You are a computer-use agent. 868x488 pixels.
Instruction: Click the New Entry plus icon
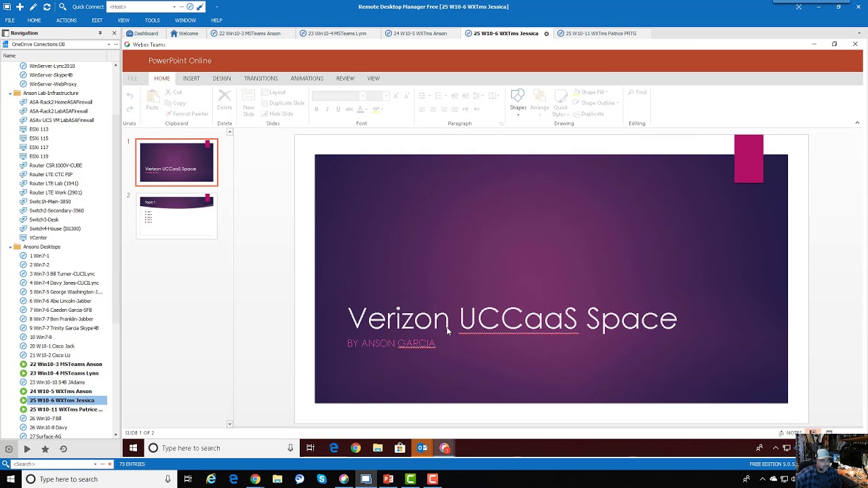[20, 7]
